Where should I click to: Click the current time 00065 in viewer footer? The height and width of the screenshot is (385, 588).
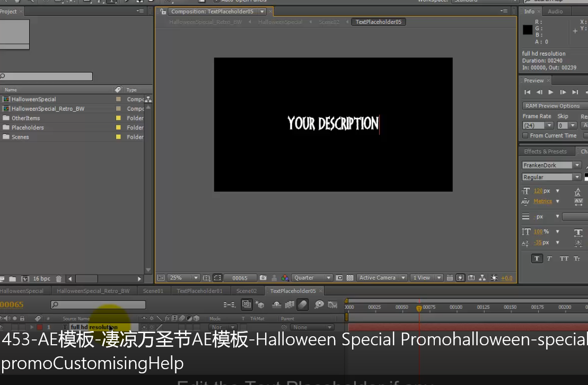pos(240,278)
